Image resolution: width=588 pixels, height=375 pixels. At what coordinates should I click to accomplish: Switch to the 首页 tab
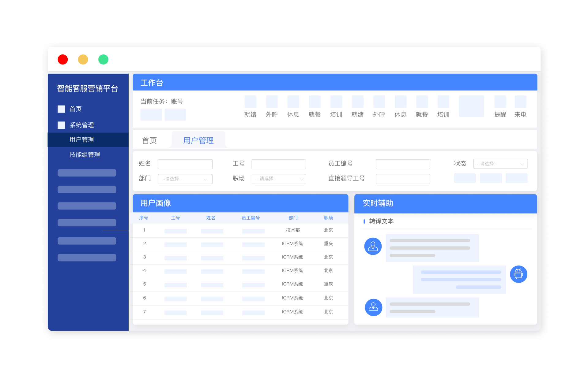tap(149, 140)
